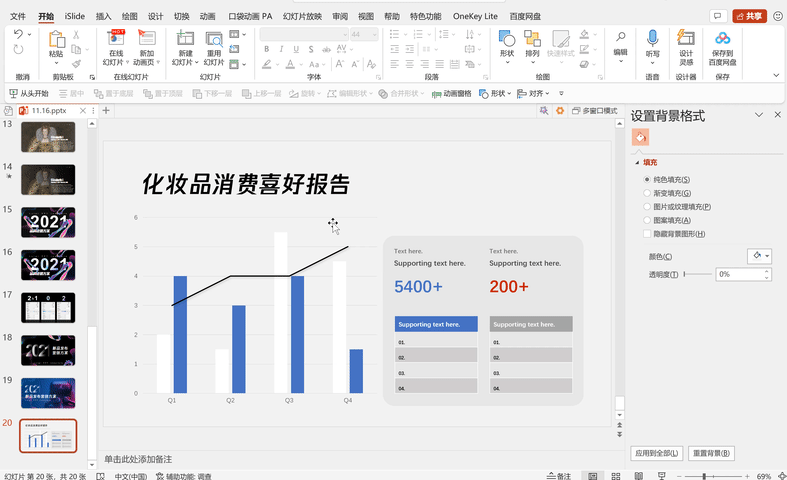The image size is (787, 480).
Task: Click the transparency 0% spinner arrows
Action: (x=766, y=274)
